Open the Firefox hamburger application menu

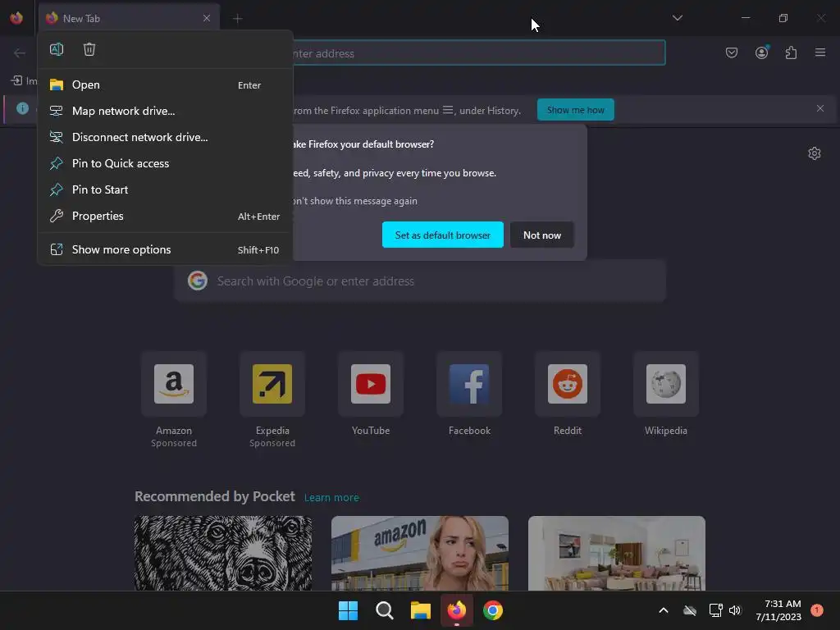coord(820,52)
